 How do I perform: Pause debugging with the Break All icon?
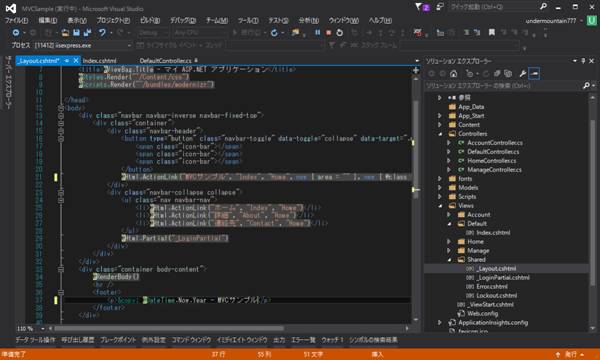point(318,33)
